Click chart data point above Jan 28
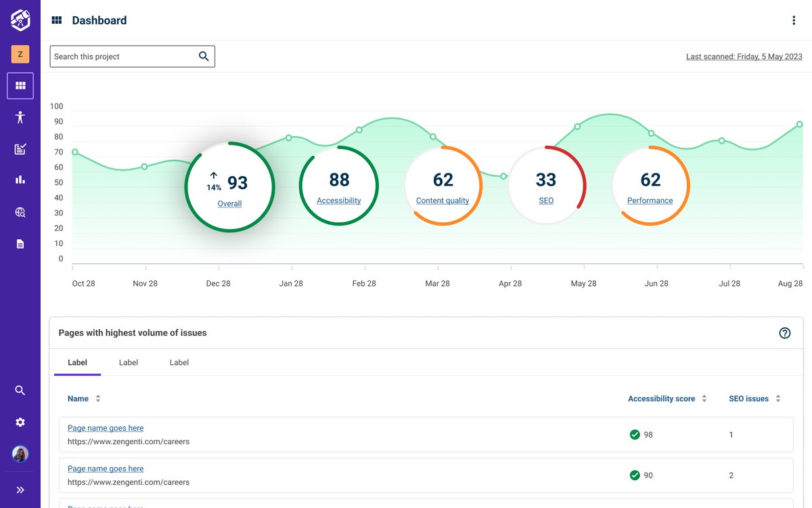The width and height of the screenshot is (812, 508). click(x=289, y=137)
